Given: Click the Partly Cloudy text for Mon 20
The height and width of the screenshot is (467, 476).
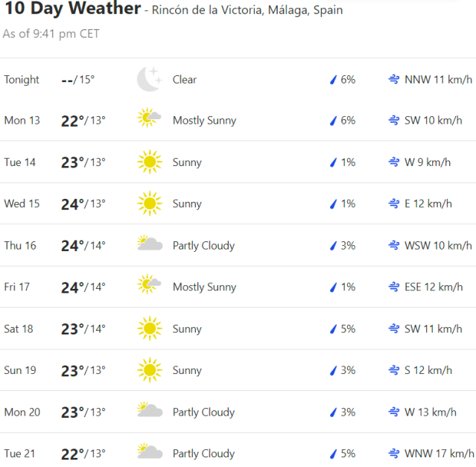Looking at the screenshot, I should tap(203, 412).
